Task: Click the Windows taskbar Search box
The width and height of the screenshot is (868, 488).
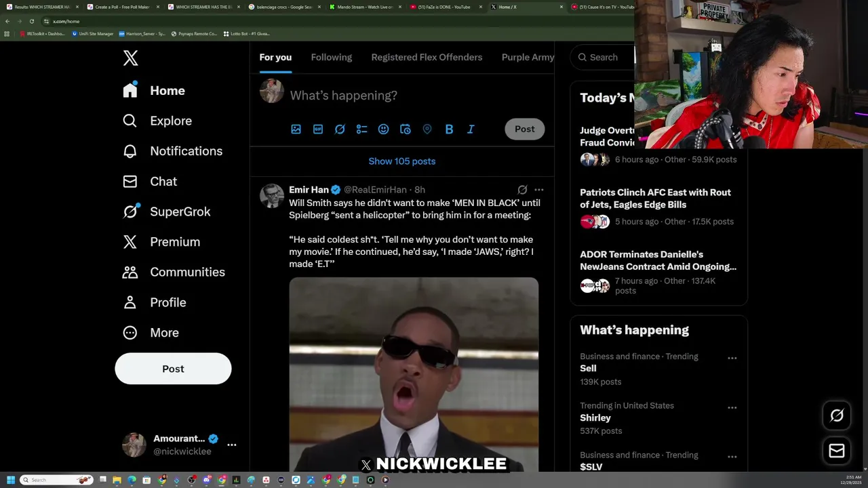Action: pyautogui.click(x=56, y=480)
